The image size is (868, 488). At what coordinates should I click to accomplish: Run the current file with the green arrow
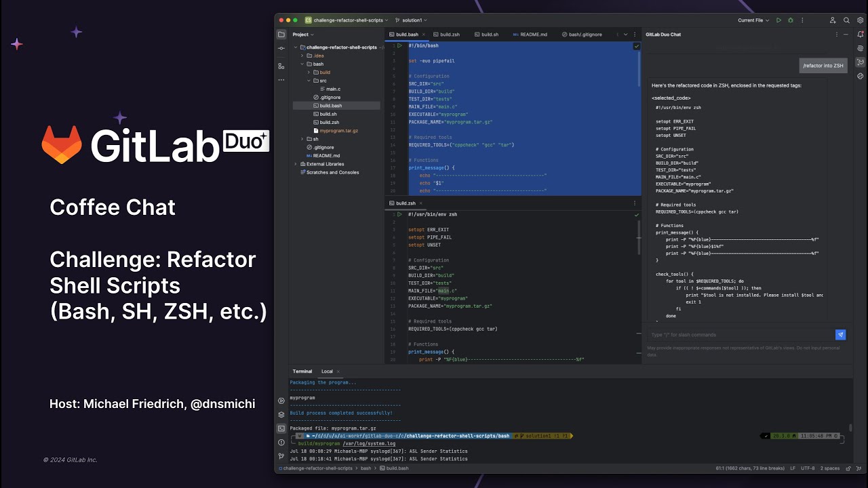(778, 20)
